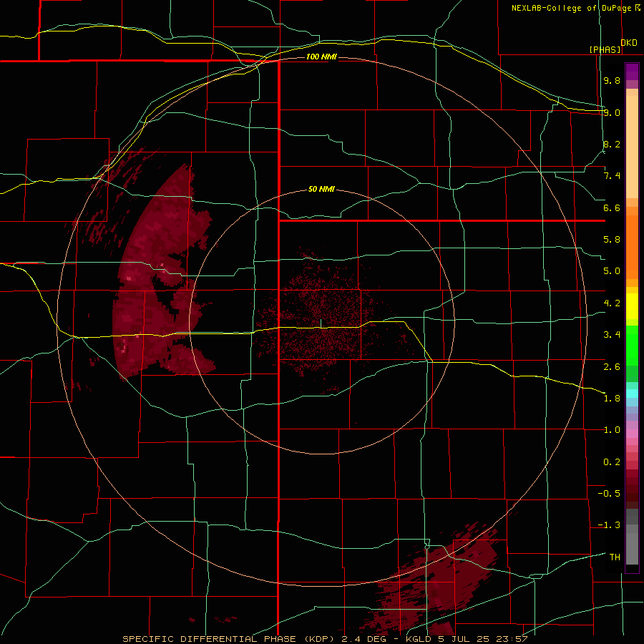Click the 6.6 value on the color scale

(612, 208)
